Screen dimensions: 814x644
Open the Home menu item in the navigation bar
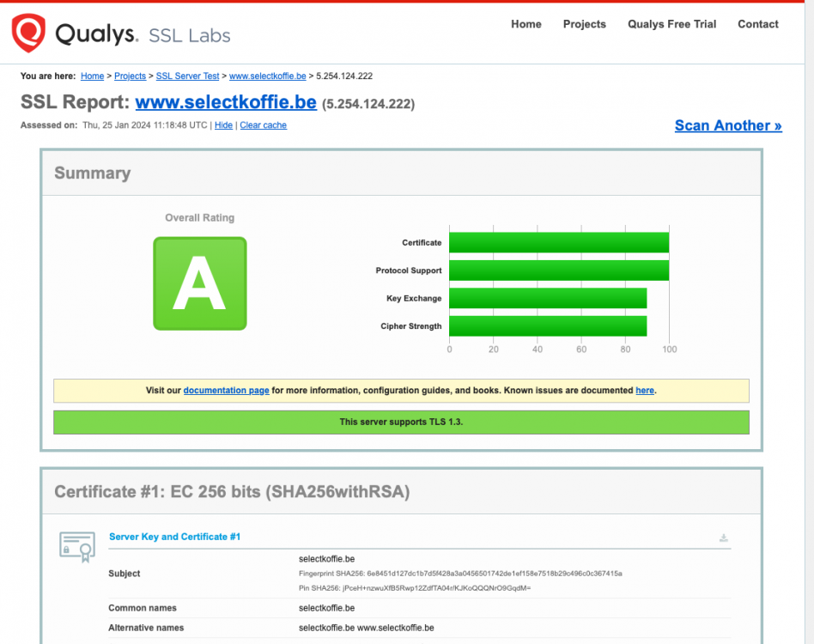pyautogui.click(x=525, y=24)
